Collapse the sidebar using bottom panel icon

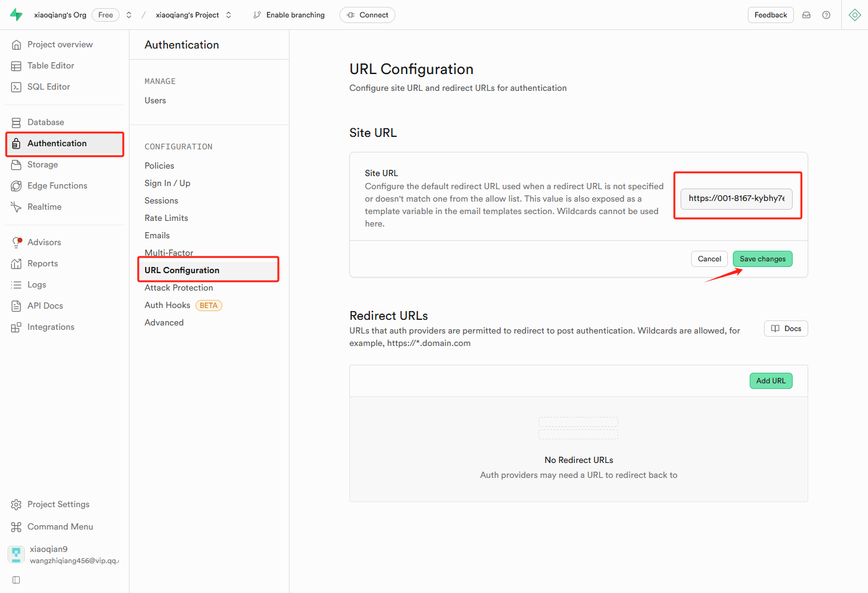coord(16,580)
